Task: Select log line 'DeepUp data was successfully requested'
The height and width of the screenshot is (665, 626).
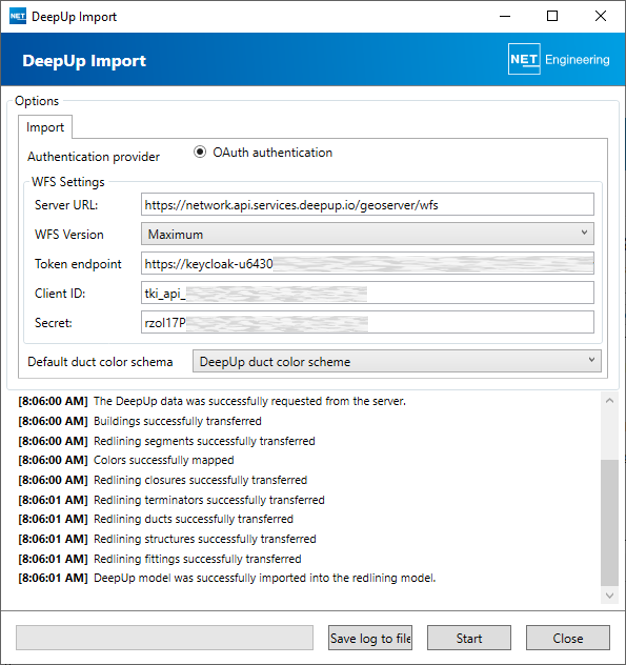Action: point(212,401)
